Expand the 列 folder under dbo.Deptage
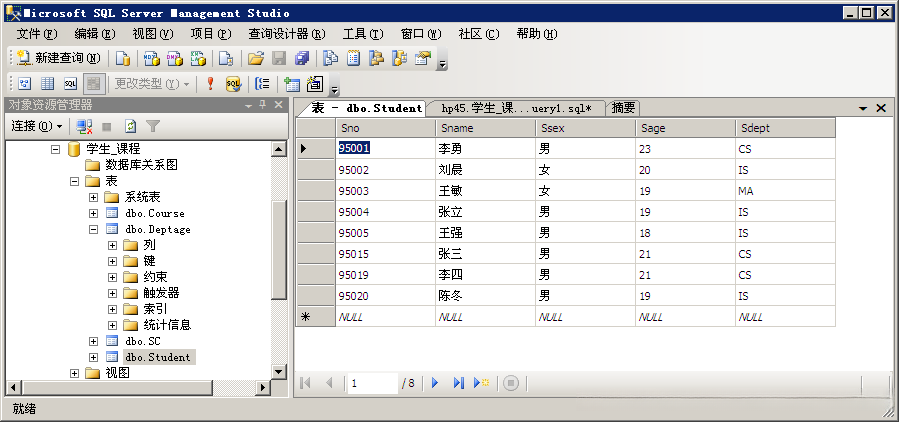The height and width of the screenshot is (422, 899). click(112, 245)
